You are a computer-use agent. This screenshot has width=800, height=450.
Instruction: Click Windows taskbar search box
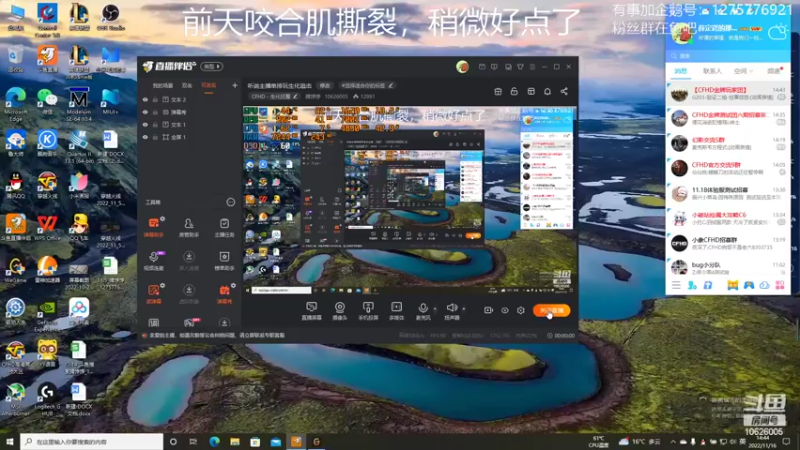click(92, 441)
